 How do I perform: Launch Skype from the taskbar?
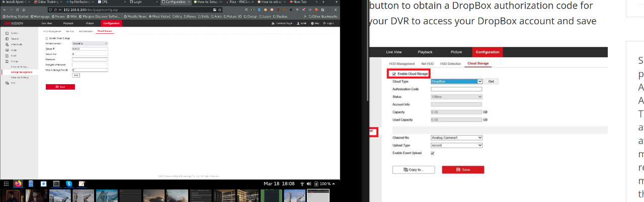click(69, 184)
